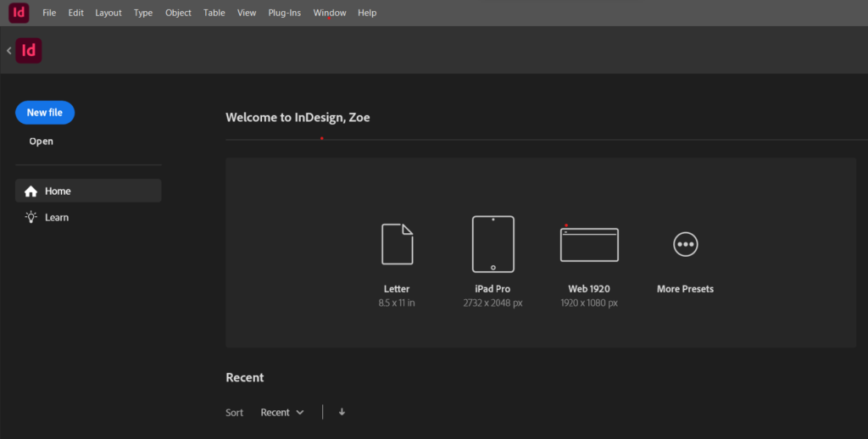Viewport: 868px width, 439px height.
Task: Click the Sort label
Action: [234, 413]
